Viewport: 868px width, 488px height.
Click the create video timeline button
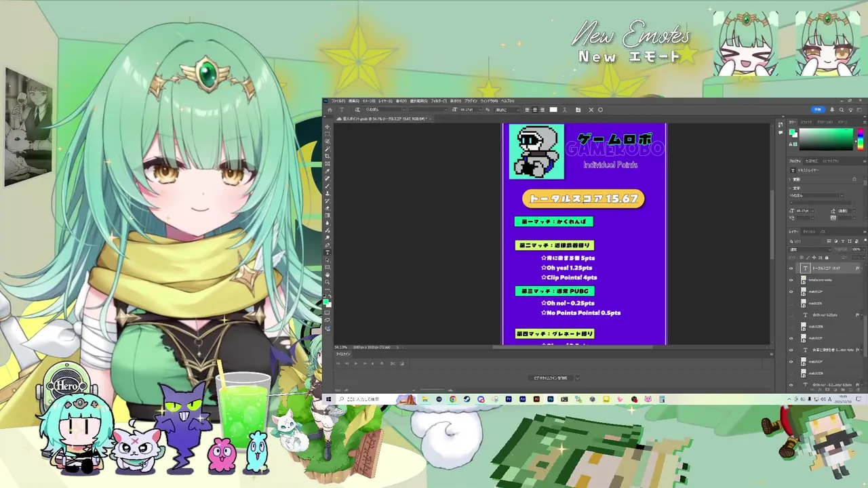coord(551,378)
